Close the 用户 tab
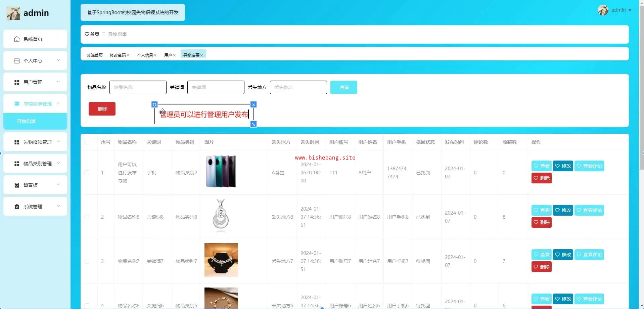This screenshot has width=644, height=309. [174, 55]
